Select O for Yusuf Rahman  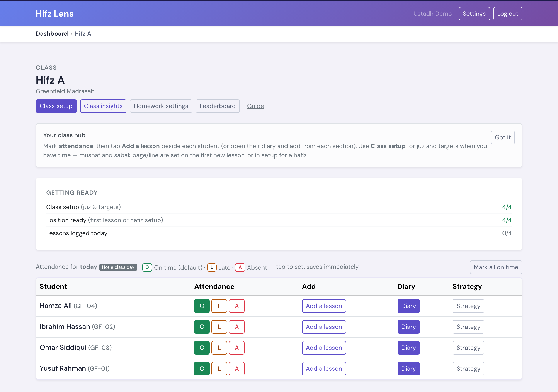(202, 368)
